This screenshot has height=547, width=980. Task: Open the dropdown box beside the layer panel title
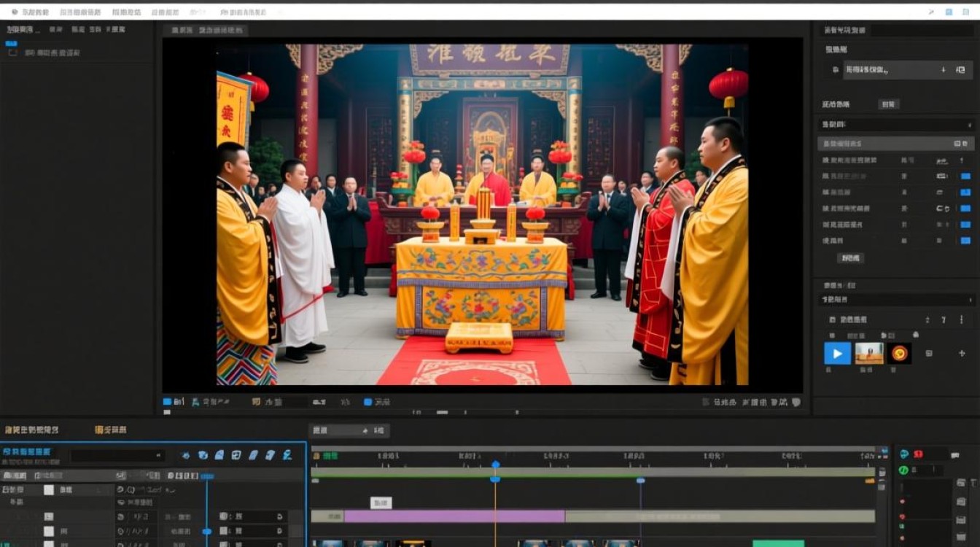point(117,456)
